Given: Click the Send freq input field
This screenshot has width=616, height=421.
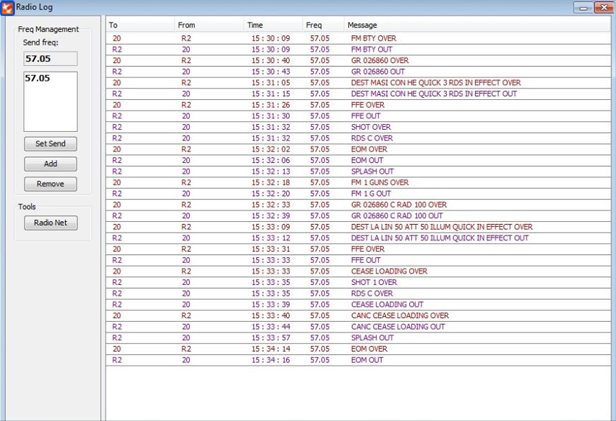Looking at the screenshot, I should pyautogui.click(x=50, y=59).
